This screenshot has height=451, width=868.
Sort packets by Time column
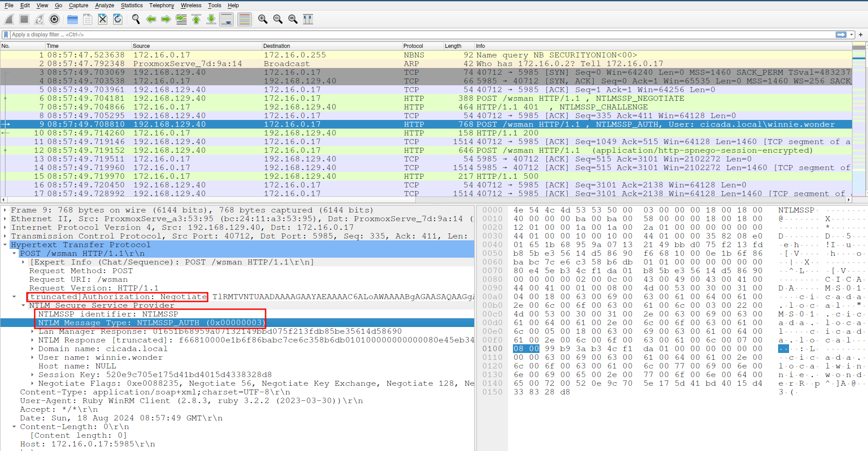tap(88, 46)
